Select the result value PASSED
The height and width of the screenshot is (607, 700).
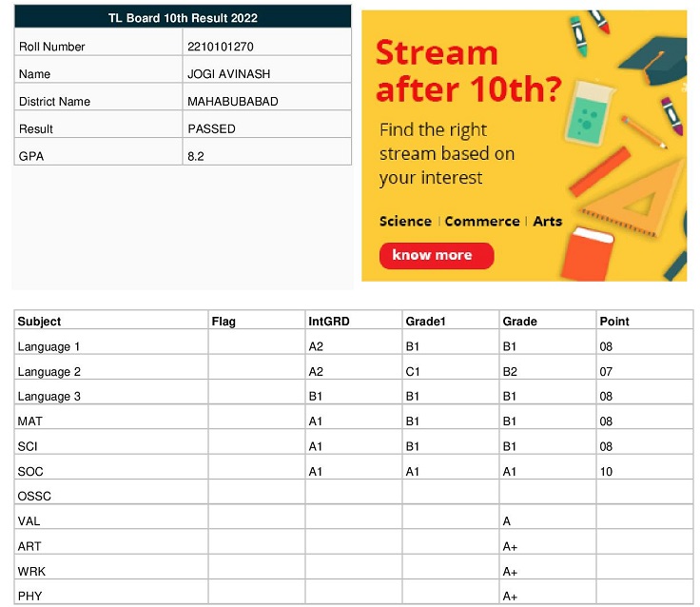click(211, 129)
